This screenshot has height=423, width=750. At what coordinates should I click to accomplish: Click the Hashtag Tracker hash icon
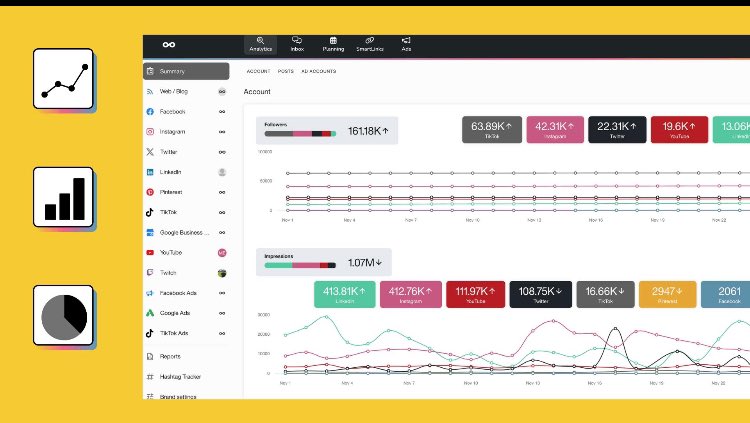[x=150, y=377]
